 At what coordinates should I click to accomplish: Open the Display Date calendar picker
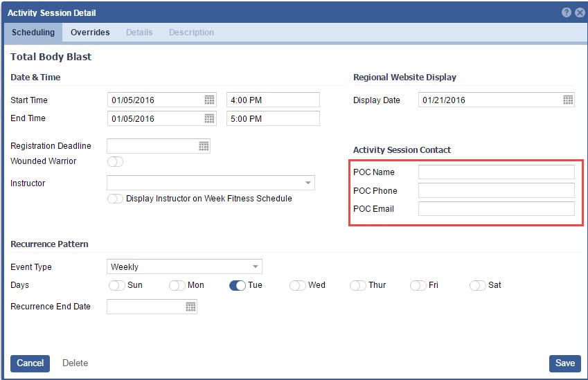point(568,100)
